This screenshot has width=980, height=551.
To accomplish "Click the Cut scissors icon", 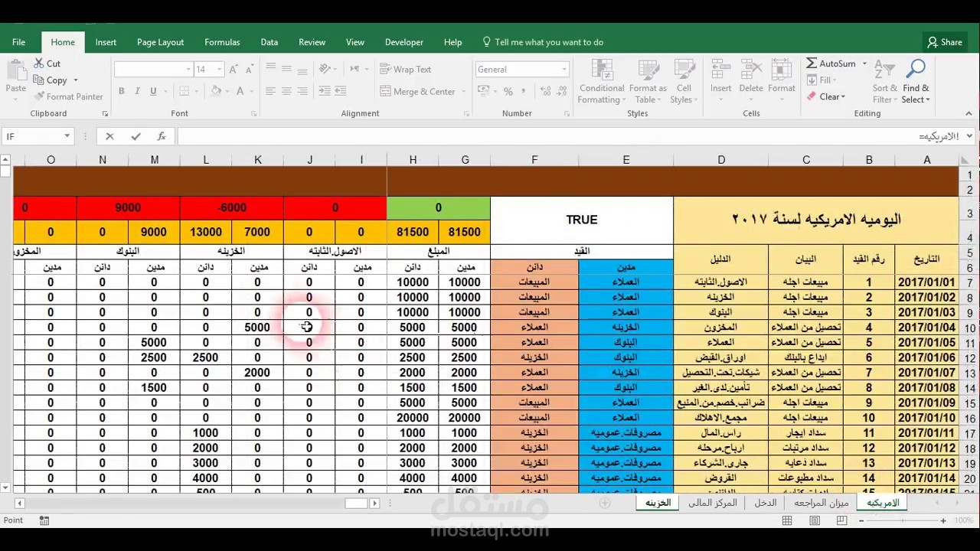I will click(x=39, y=64).
